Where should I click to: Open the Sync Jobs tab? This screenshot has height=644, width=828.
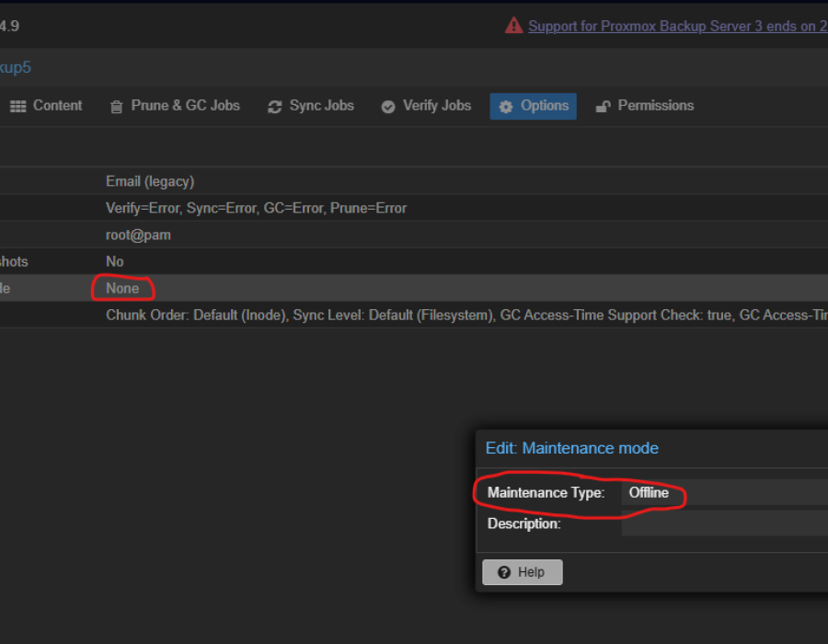tap(311, 106)
